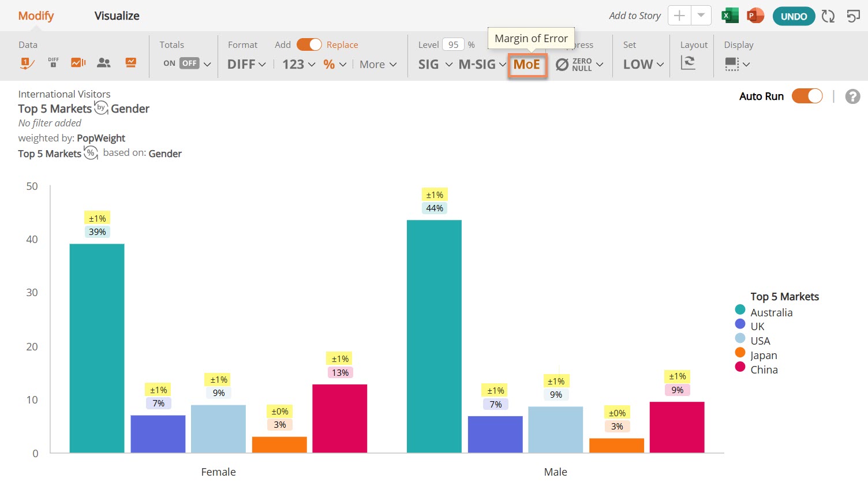Image resolution: width=868 pixels, height=493 pixels.
Task: Click the orange presentation chart Data icon
Action: 131,62
